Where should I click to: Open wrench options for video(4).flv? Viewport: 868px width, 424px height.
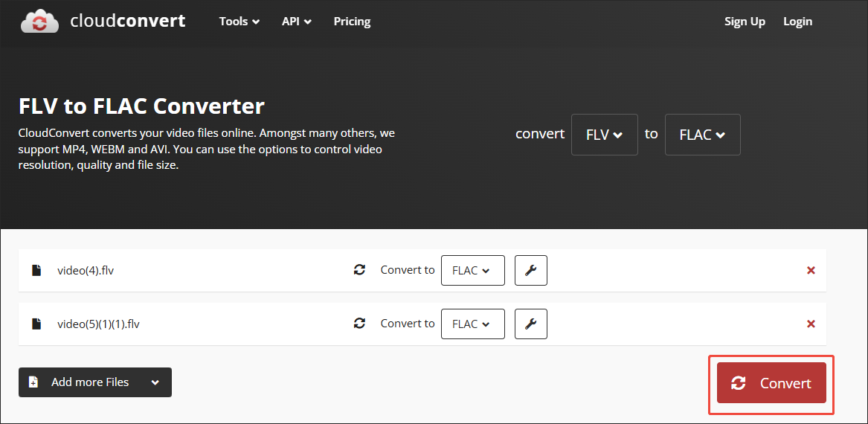click(x=531, y=270)
